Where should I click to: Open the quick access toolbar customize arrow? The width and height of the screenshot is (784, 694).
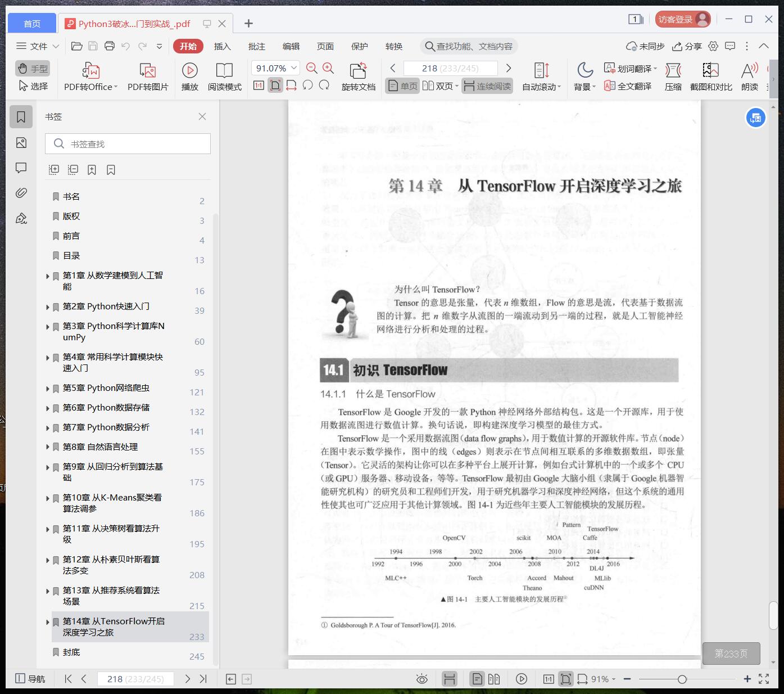click(x=159, y=46)
